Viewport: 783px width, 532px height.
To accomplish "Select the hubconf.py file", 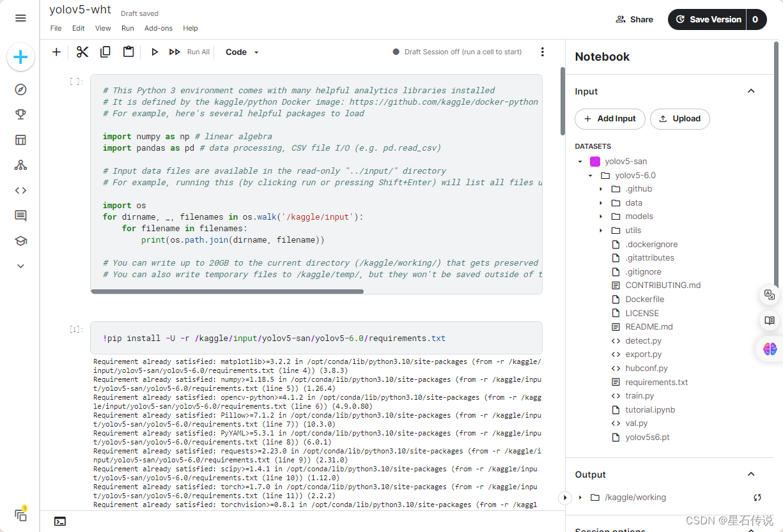I will point(646,368).
